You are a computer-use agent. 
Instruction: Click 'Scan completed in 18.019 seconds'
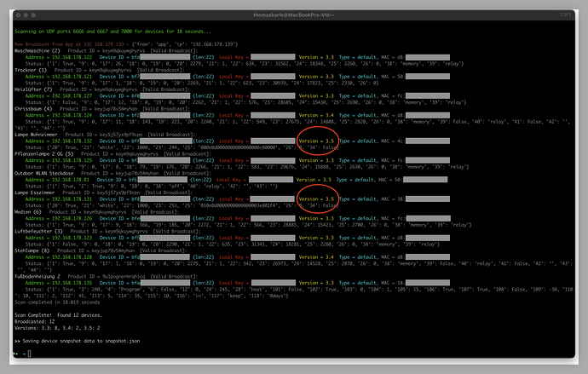point(57,302)
